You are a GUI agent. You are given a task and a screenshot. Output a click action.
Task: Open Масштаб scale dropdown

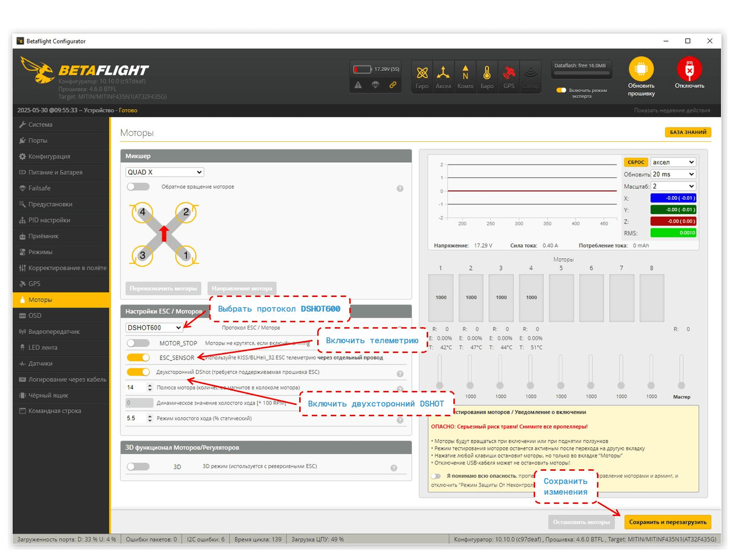(673, 186)
